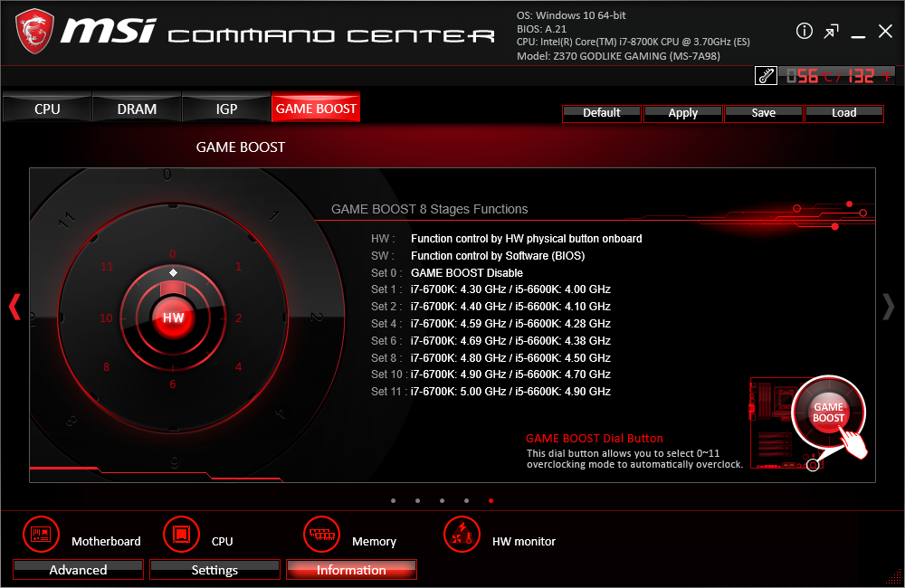The height and width of the screenshot is (588, 905).
Task: Click the Set 11 frequency line
Action: (510, 392)
